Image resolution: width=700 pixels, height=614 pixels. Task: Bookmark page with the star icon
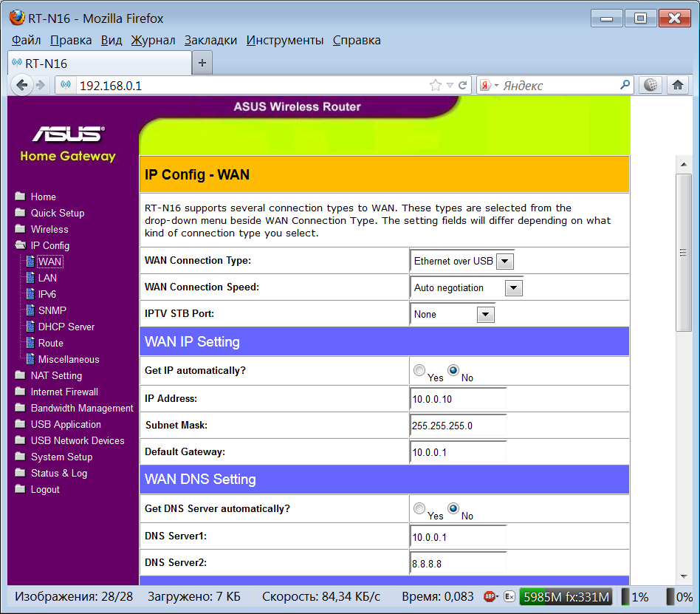pyautogui.click(x=435, y=85)
